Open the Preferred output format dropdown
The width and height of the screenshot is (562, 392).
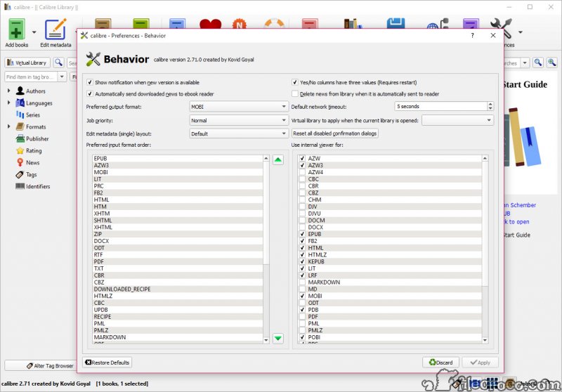click(239, 107)
